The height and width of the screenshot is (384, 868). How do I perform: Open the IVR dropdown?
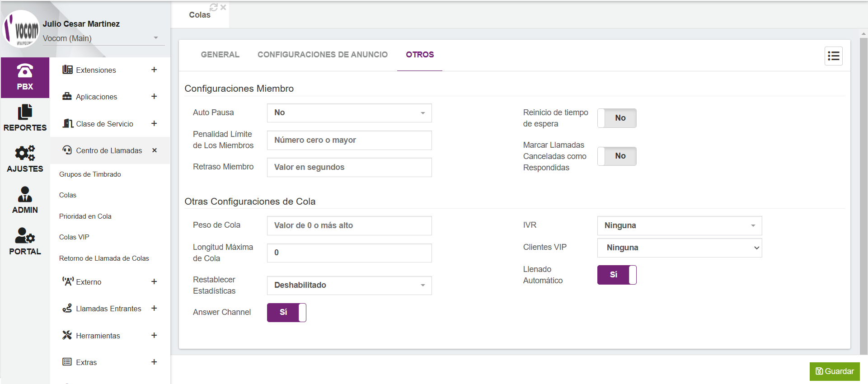coord(679,225)
